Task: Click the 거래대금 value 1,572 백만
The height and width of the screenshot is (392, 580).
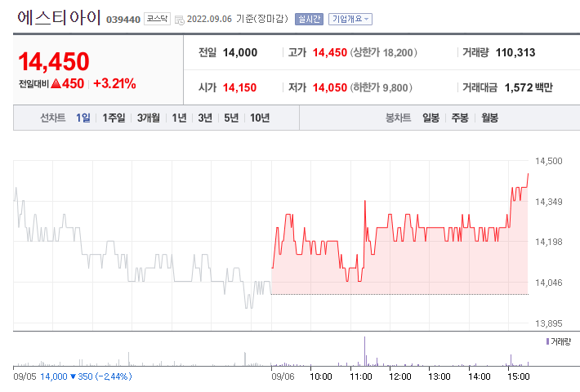Action: [529, 87]
